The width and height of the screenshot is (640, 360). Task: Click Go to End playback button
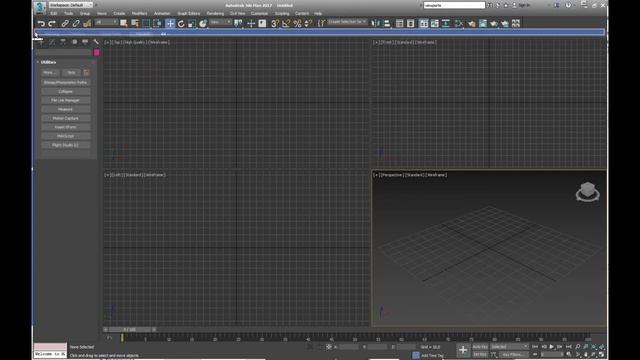(568, 347)
